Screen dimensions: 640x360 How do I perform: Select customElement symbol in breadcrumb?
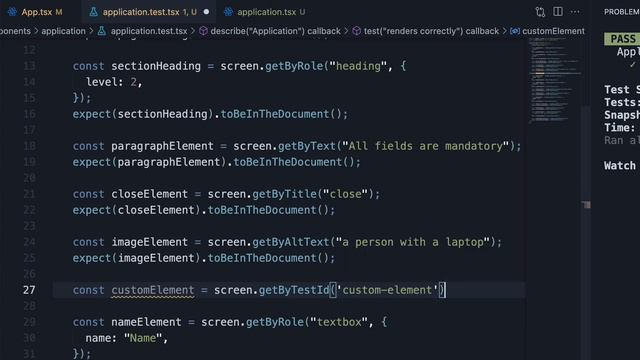553,31
